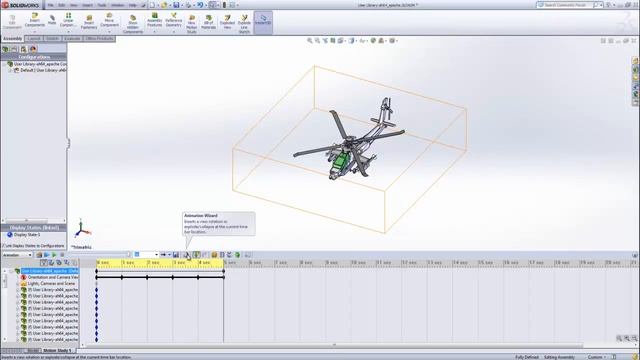The height and width of the screenshot is (360, 640).
Task: Toggle Link Display States to Configurations checkbox
Action: tap(3, 246)
